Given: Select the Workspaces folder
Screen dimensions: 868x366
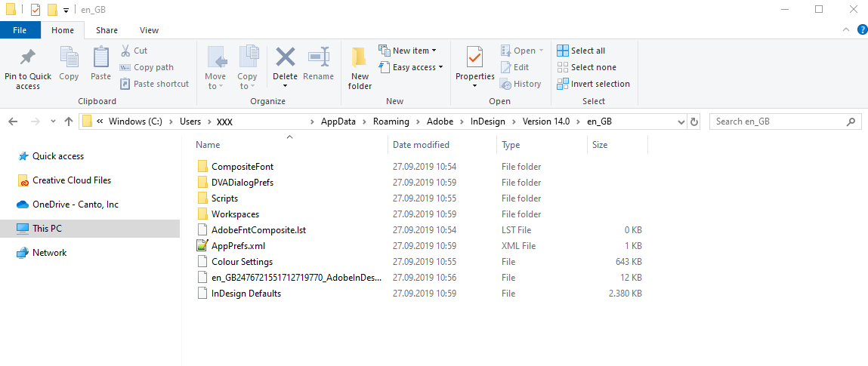Looking at the screenshot, I should pyautogui.click(x=235, y=214).
